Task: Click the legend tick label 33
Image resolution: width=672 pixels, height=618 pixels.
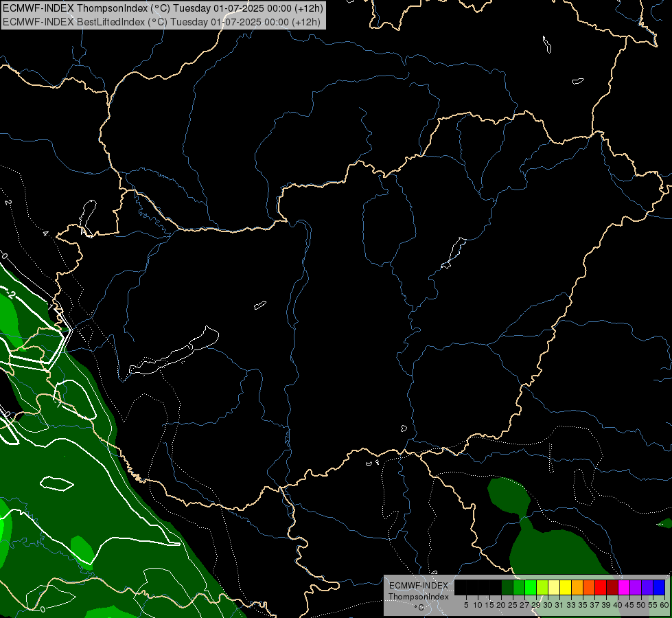Action: (571, 605)
